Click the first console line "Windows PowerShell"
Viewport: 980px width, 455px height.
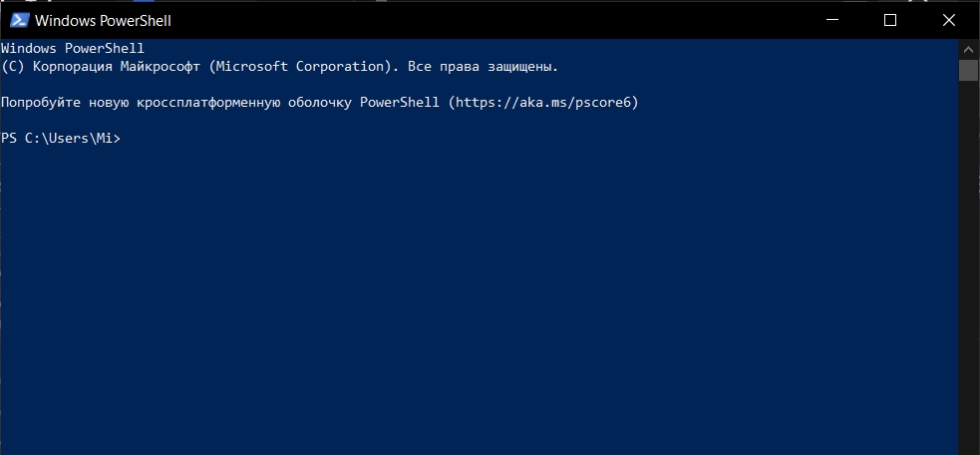(x=73, y=48)
